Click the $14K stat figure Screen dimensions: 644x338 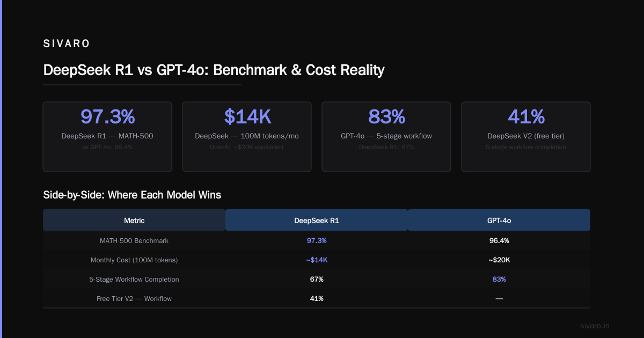coord(247,116)
